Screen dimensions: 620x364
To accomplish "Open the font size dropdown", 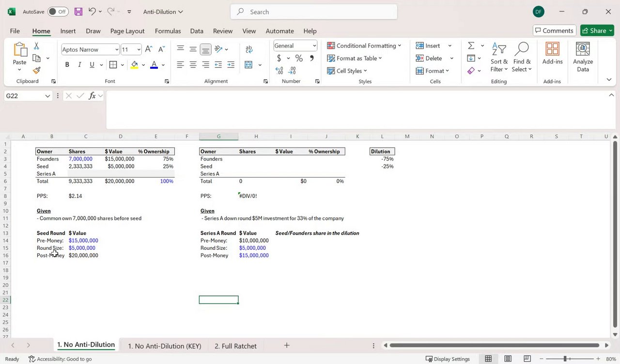I will click(x=139, y=49).
